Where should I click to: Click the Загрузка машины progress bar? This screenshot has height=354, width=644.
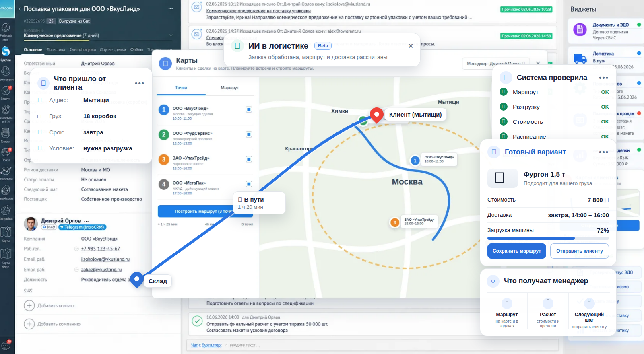548,238
